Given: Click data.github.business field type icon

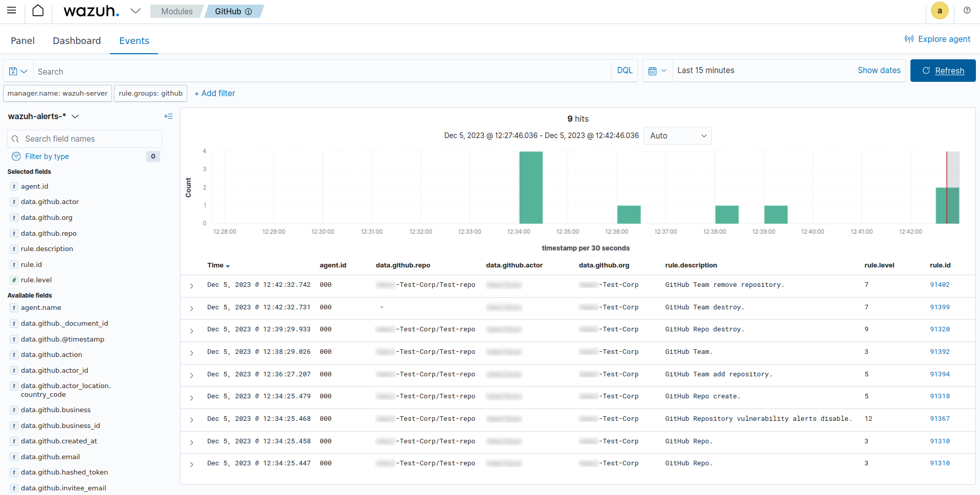Looking at the screenshot, I should click(14, 410).
